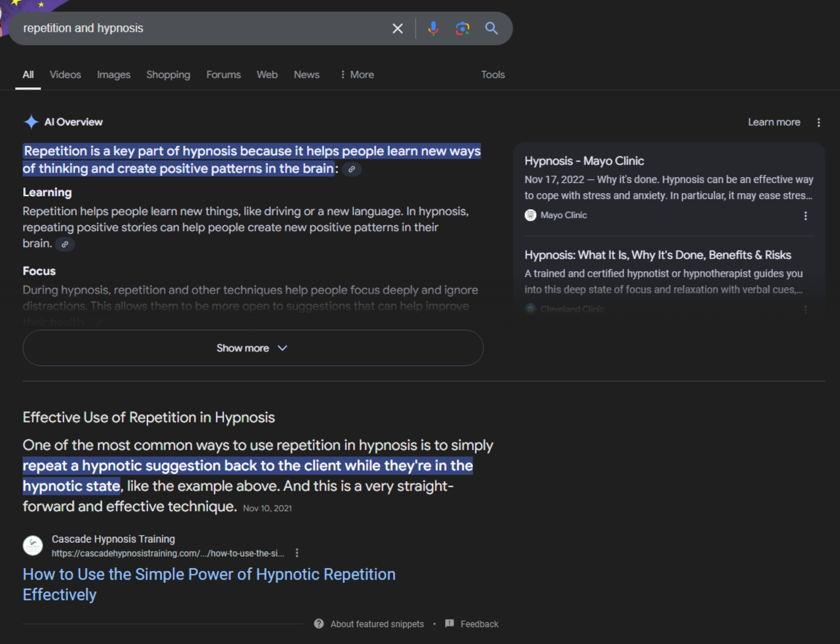Viewport: 840px width, 644px height.
Task: Click into the search field text
Action: pos(83,28)
